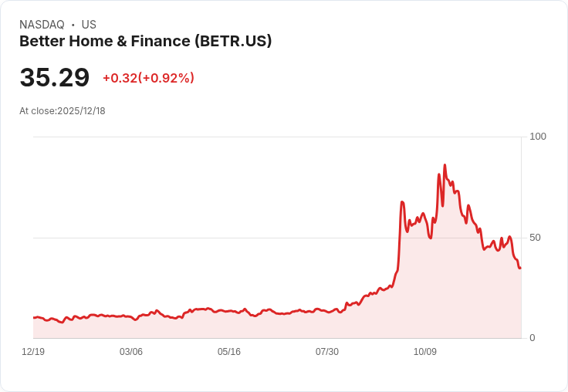This screenshot has height=392, width=568.
Task: Click the 05/16 date on the time axis
Action: 229,352
